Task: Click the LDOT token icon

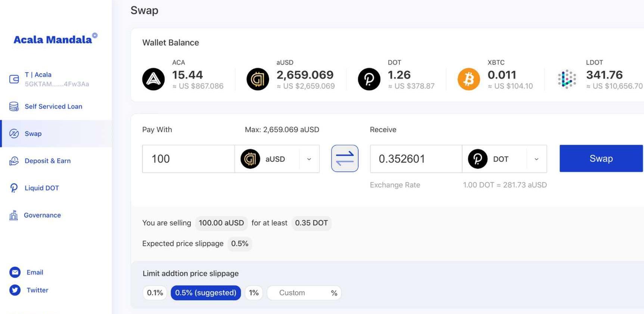Action: (567, 79)
